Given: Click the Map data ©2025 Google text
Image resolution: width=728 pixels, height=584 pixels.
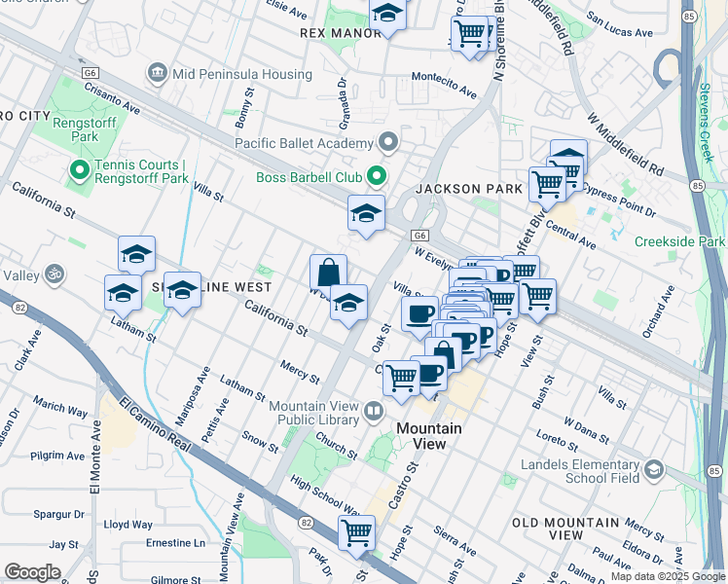Looking at the screenshot, I should 667,576.
